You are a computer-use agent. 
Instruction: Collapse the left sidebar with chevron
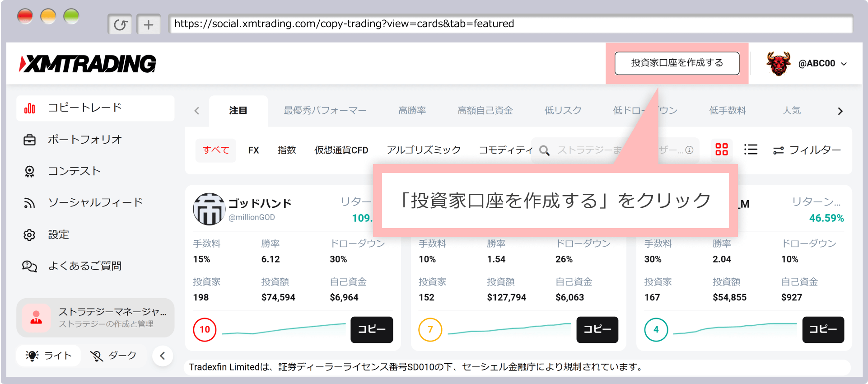(x=163, y=356)
